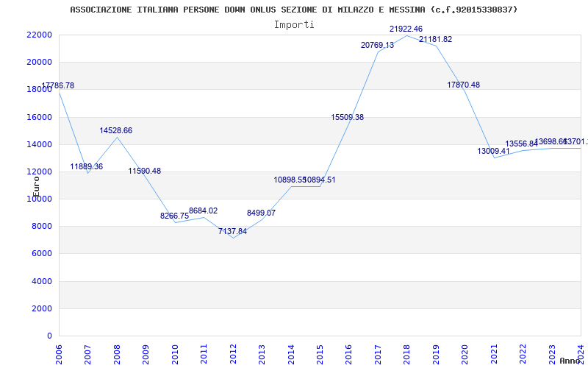The image size is (588, 368).
Task: Select the data label 8266.75
Action: click(174, 216)
